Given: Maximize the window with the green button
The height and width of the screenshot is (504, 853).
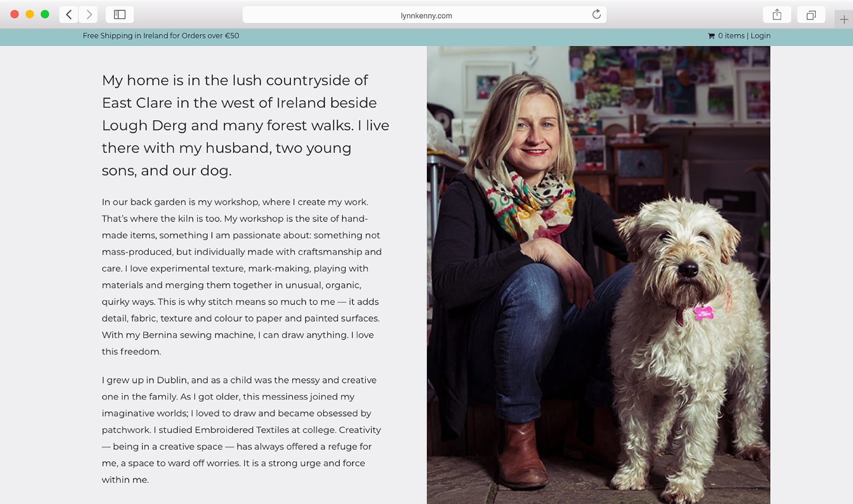Looking at the screenshot, I should (x=45, y=14).
